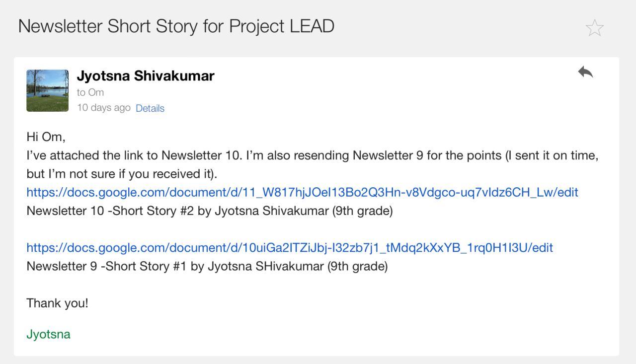Open Jyotsna Shivakumar's profile photo

(x=48, y=90)
